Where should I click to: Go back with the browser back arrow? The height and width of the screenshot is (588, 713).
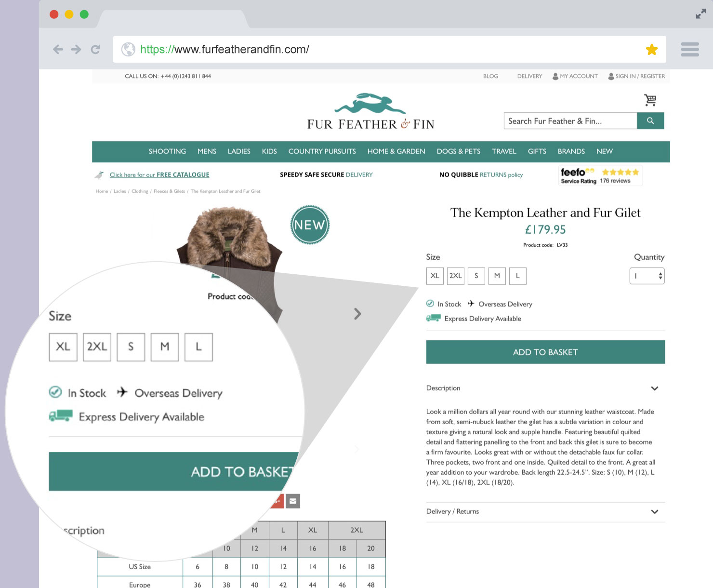pos(58,49)
